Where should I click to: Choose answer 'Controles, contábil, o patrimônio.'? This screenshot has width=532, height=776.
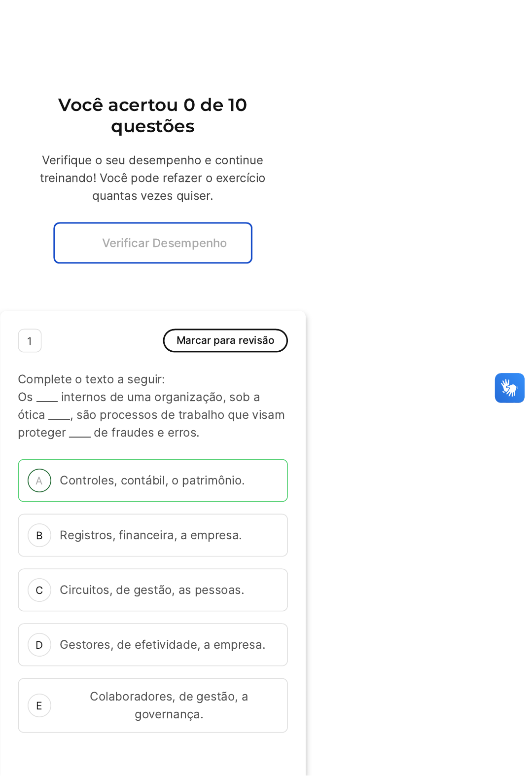(x=152, y=480)
